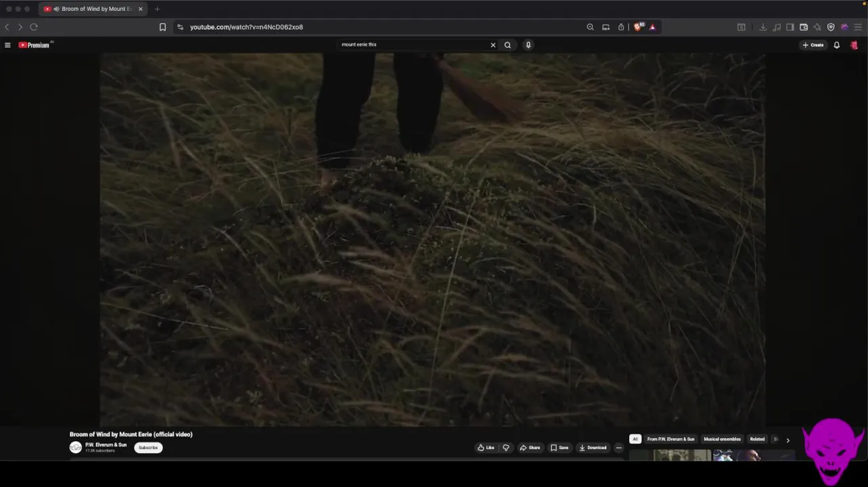Select From P.W. Elverum & Sun chip
The width and height of the screenshot is (868, 487).
[670, 439]
